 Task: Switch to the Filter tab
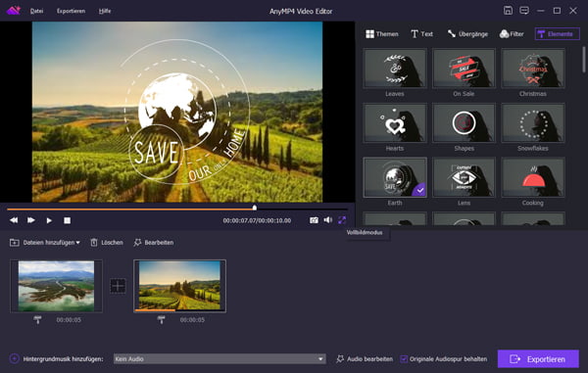click(512, 34)
